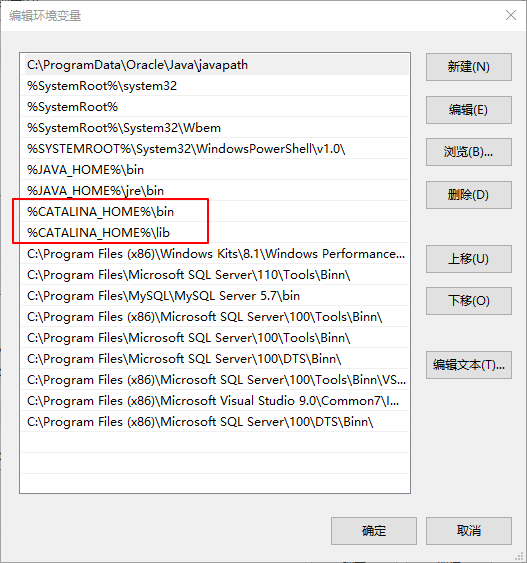Image resolution: width=527 pixels, height=563 pixels.
Task: Select the %JAVA_HOME%\bin entry
Action: tap(215, 169)
